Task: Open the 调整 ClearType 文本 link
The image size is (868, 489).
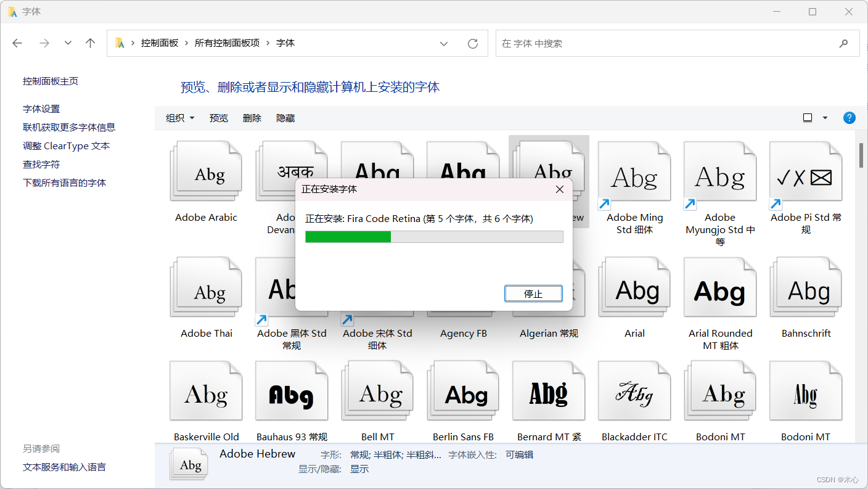Action: 68,146
